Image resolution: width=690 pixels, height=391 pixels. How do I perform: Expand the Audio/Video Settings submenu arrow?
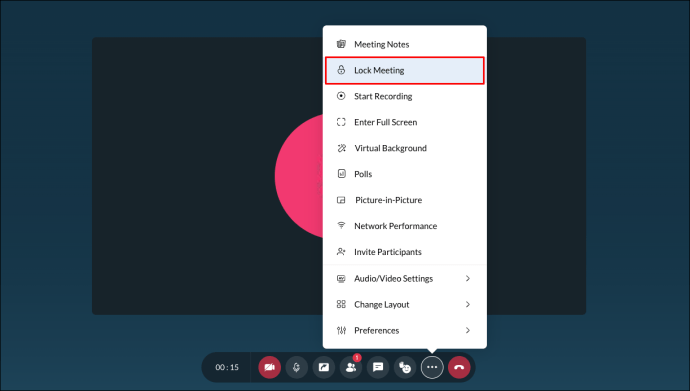click(468, 278)
